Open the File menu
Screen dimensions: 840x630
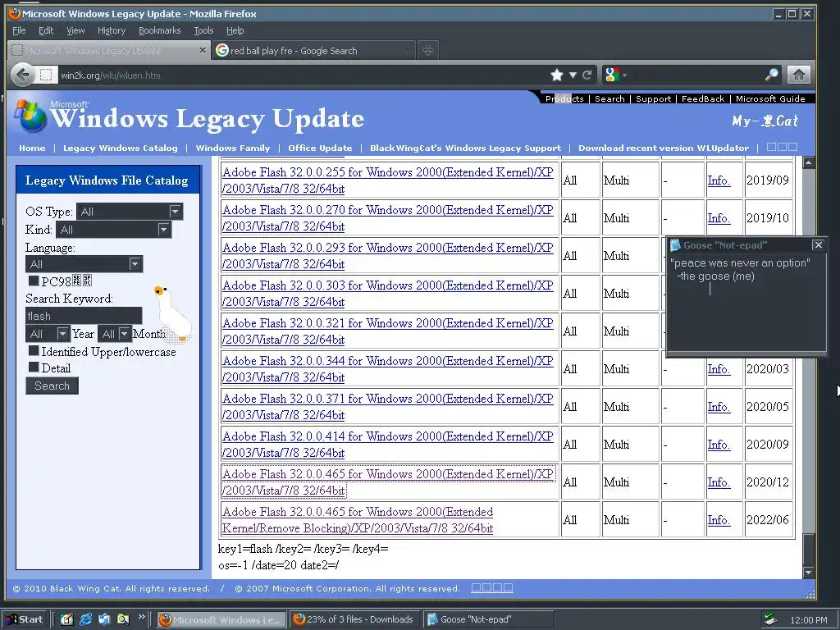click(19, 30)
